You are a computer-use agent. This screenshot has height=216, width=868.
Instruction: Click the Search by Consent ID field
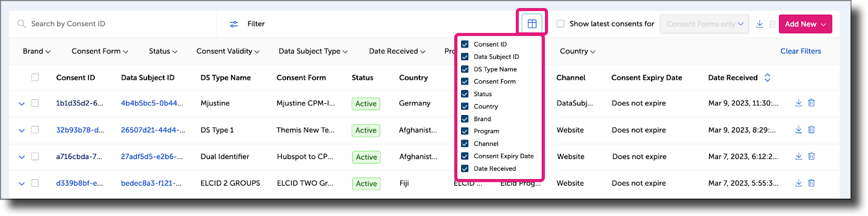click(112, 24)
